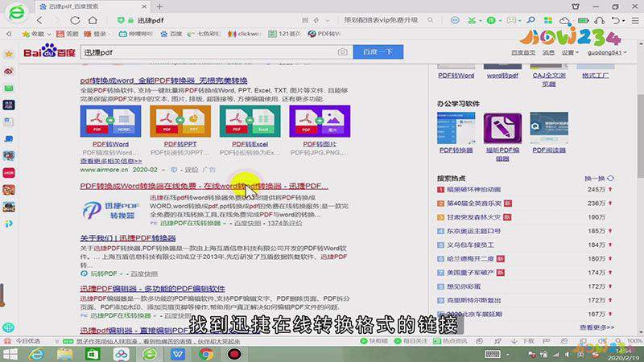Open hot topic 第40届全英音乐奖

pos(474,204)
